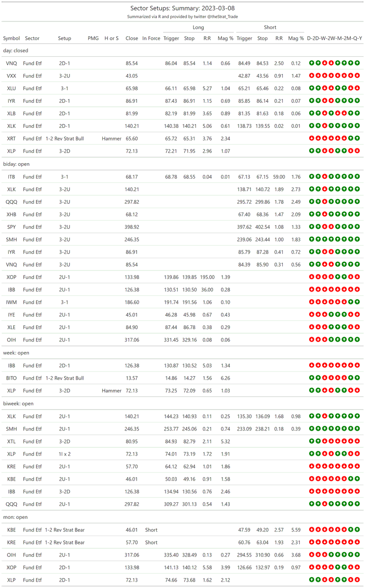
Task: Select the R:R value 59.00 in the ITB row
Action: (279, 176)
